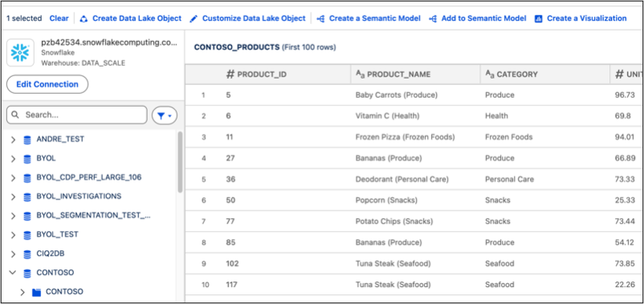Click the BYOL_TEST database icon
This screenshot has width=644, height=304.
tap(27, 235)
